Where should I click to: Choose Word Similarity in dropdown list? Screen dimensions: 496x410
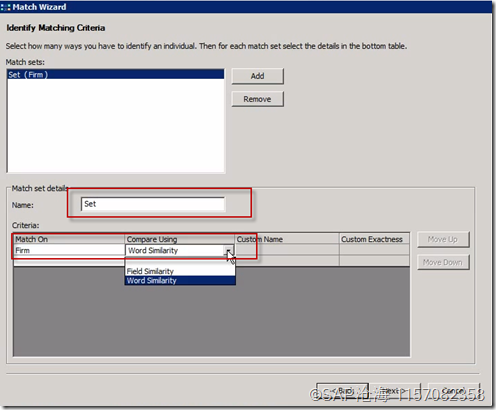point(180,281)
